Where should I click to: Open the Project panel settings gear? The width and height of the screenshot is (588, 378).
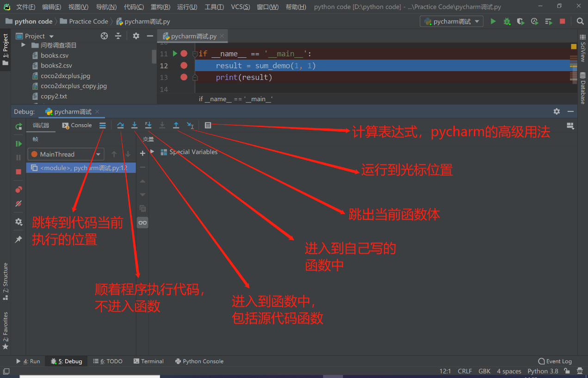coord(136,36)
